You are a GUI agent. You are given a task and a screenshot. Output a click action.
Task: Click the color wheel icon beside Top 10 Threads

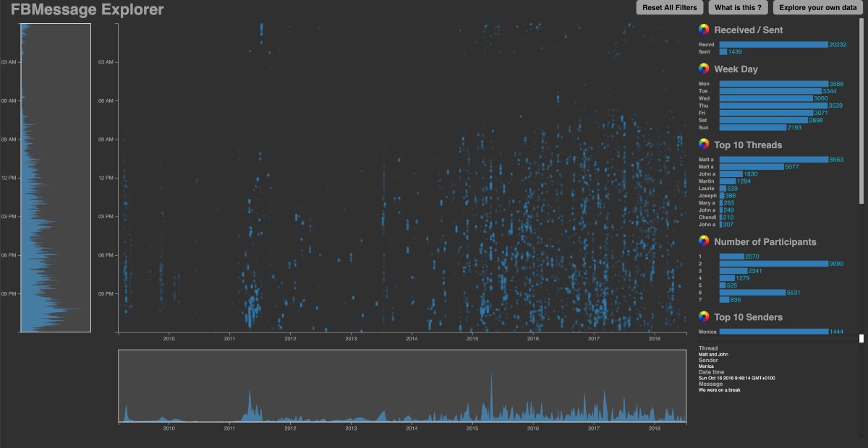click(x=704, y=145)
